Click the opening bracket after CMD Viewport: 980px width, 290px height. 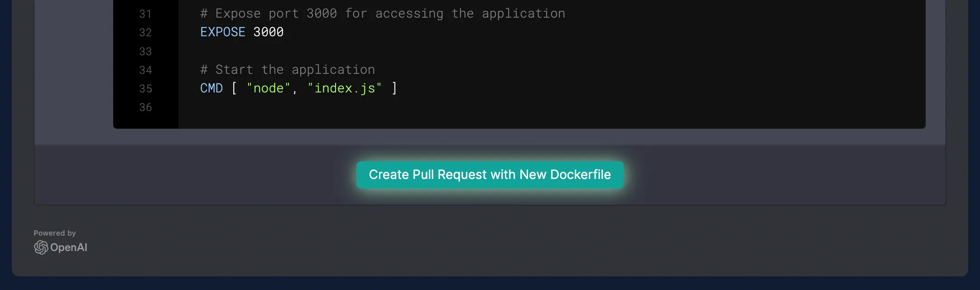pyautogui.click(x=234, y=88)
